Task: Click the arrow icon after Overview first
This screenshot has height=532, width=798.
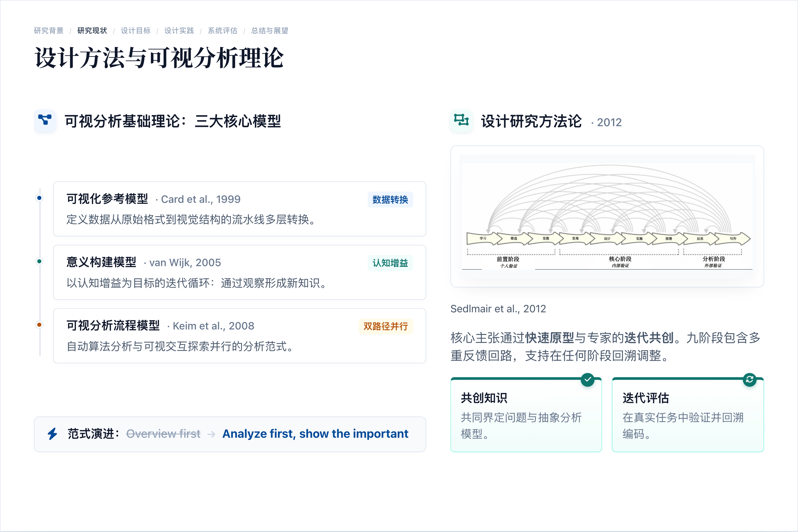Action: pyautogui.click(x=211, y=434)
